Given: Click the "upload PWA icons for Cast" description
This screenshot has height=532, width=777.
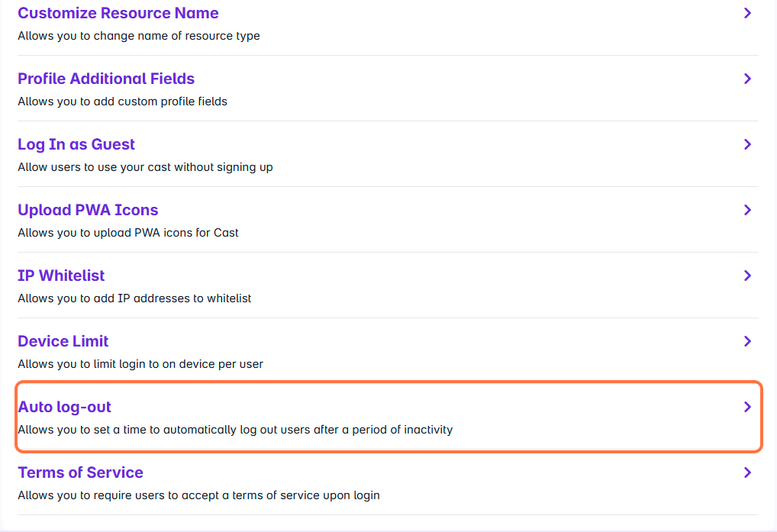Looking at the screenshot, I should tap(128, 233).
